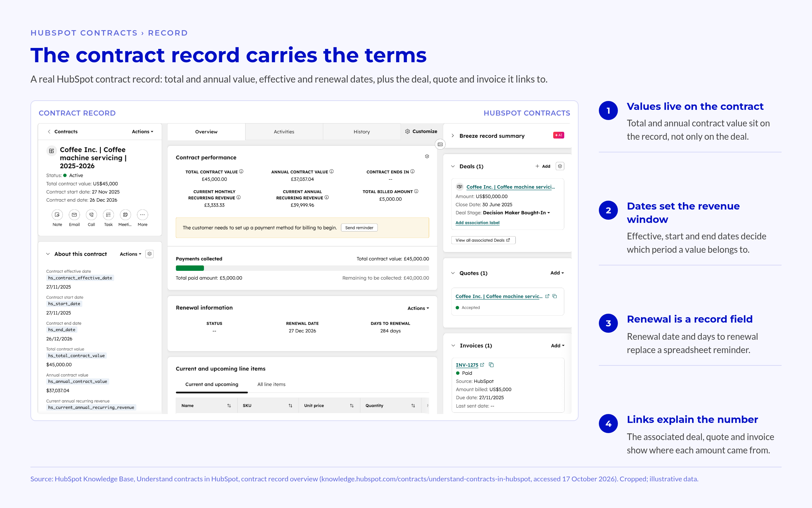
Task: Click the Payments collected progress bar
Action: 302,268
